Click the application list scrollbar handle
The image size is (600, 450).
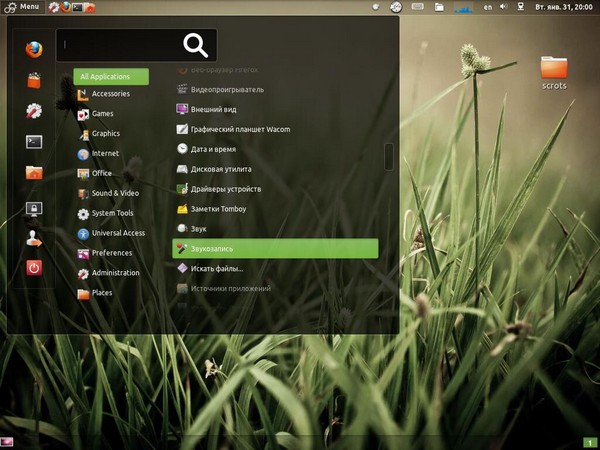388,157
